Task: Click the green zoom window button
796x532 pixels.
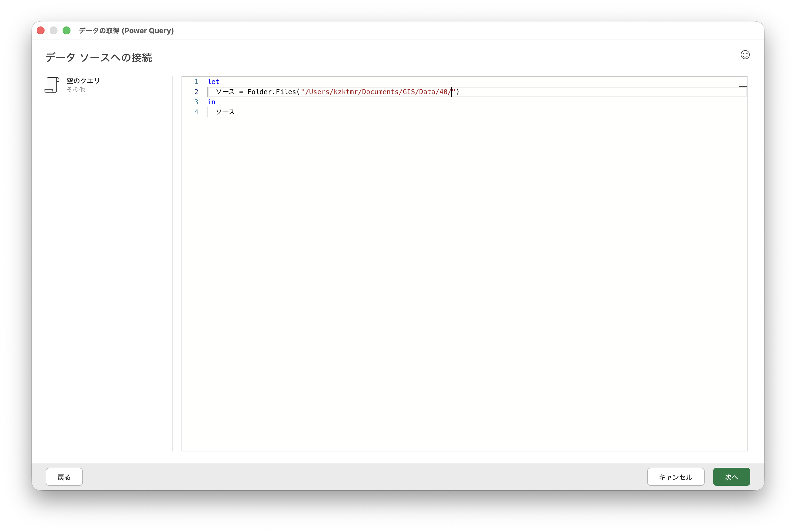Action: [67, 30]
